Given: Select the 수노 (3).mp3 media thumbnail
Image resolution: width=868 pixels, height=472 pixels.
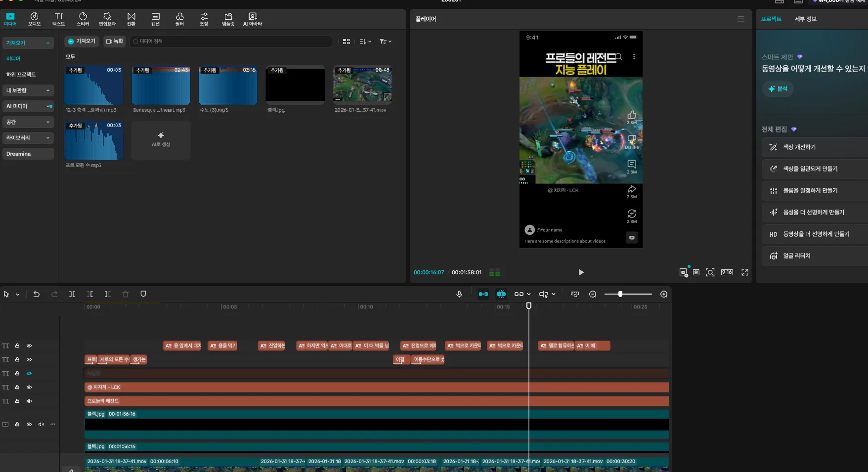Looking at the screenshot, I should [x=228, y=85].
